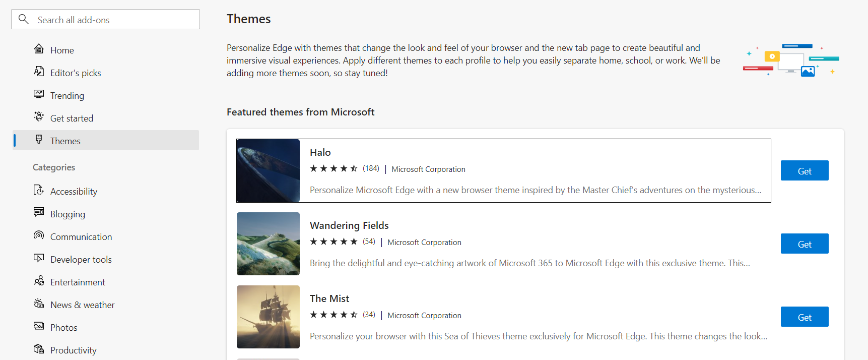Open Developer tools category icon

tap(39, 259)
